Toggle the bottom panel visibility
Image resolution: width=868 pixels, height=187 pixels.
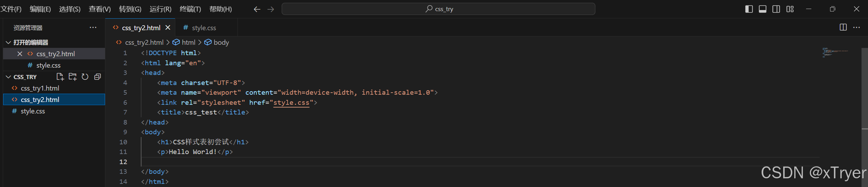point(763,9)
